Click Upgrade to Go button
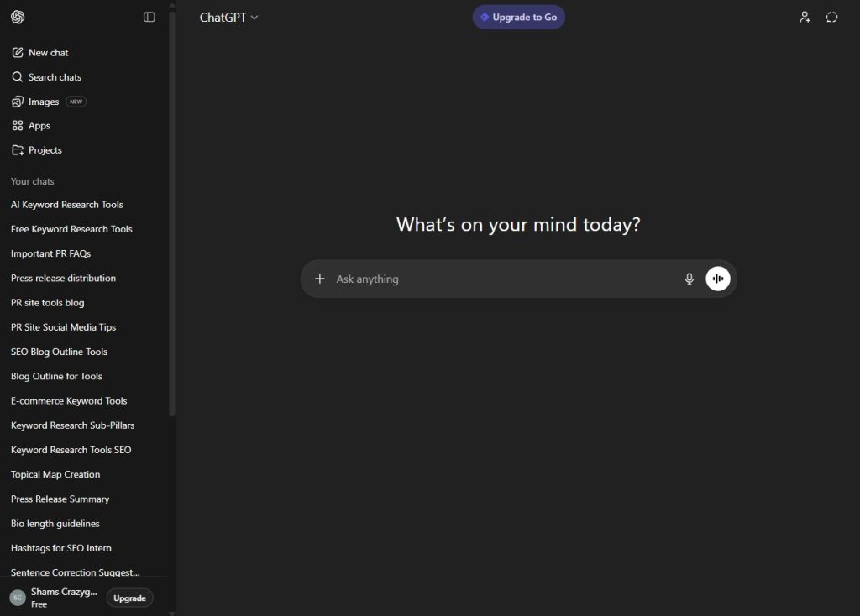The width and height of the screenshot is (860, 616). pos(519,17)
